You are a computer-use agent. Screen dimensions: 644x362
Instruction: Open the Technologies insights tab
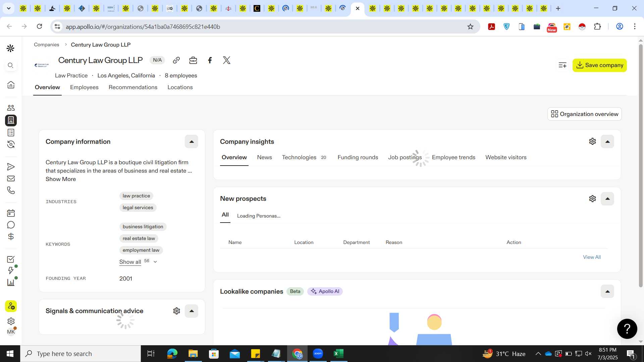point(304,158)
